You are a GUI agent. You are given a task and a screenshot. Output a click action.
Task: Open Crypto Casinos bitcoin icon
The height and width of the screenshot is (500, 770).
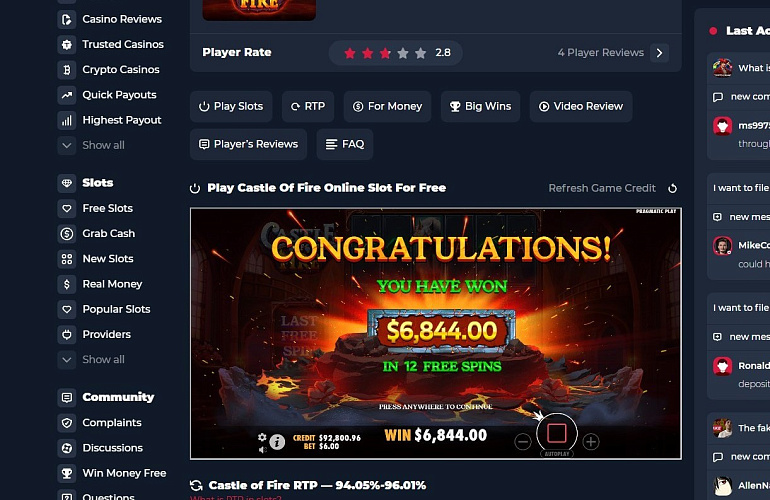(67, 70)
